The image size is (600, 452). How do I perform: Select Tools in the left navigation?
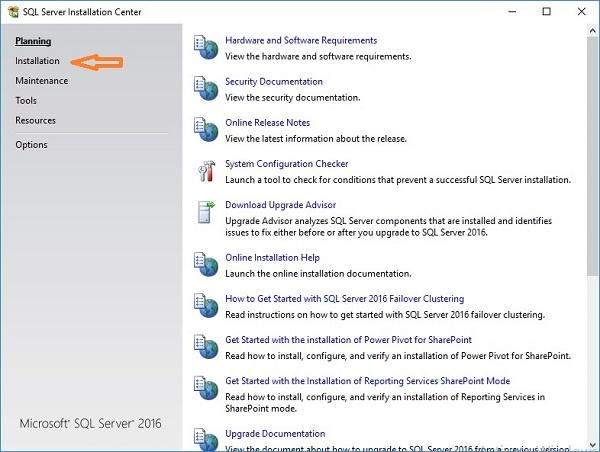(x=26, y=101)
